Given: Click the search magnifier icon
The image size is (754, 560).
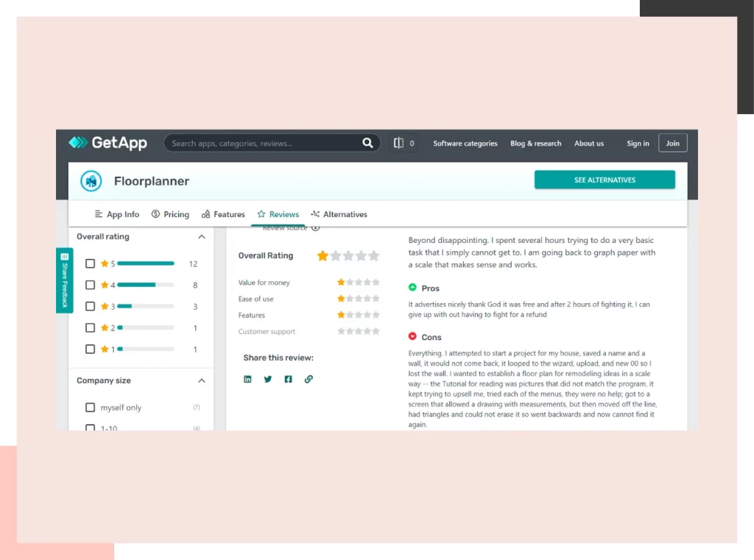Looking at the screenshot, I should [367, 143].
